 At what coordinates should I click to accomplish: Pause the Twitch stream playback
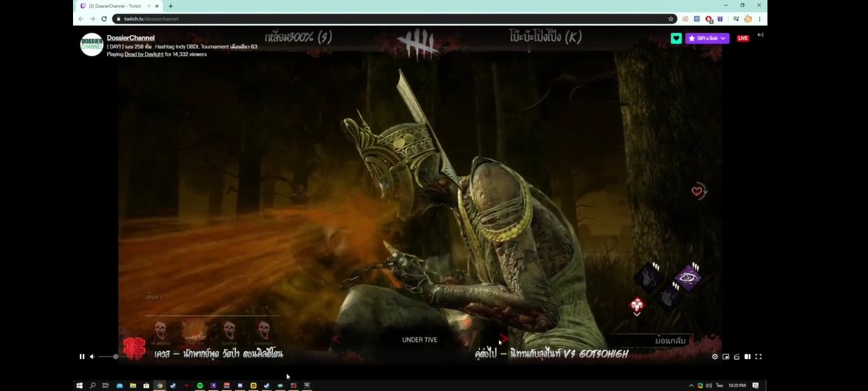click(82, 356)
